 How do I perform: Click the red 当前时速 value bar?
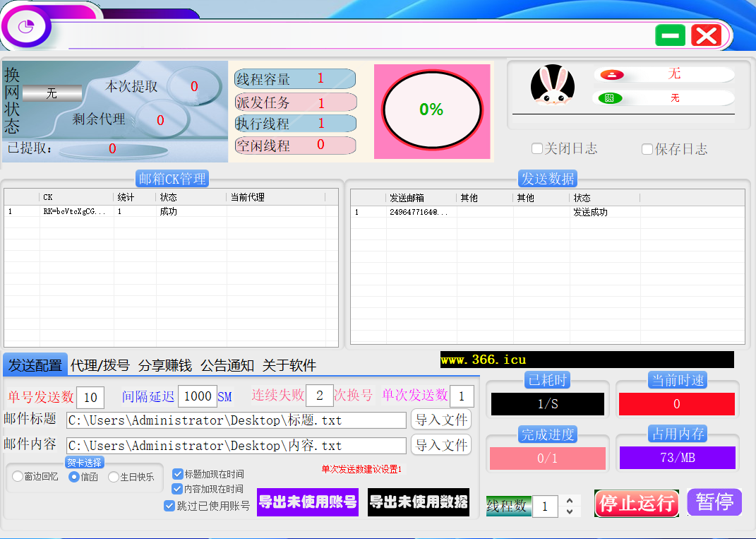[676, 404]
